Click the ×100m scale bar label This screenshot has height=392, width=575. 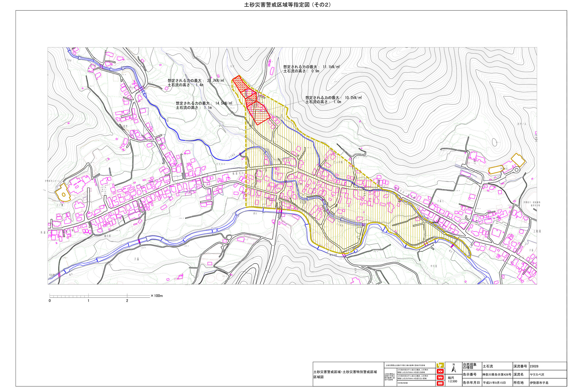pos(157,296)
